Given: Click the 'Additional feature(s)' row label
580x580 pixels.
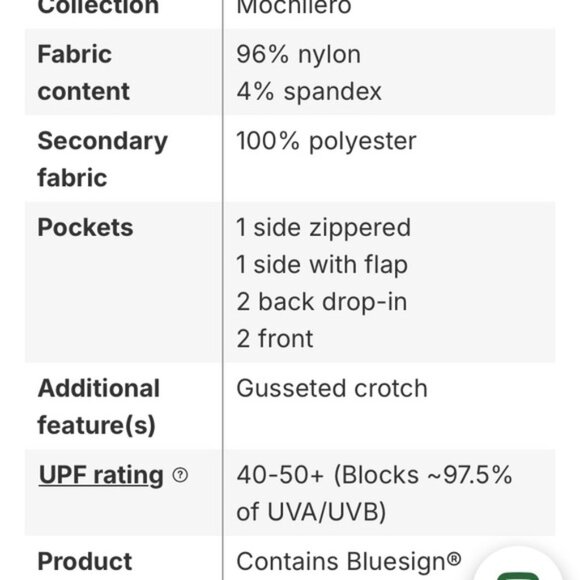Looking at the screenshot, I should pos(98,407).
